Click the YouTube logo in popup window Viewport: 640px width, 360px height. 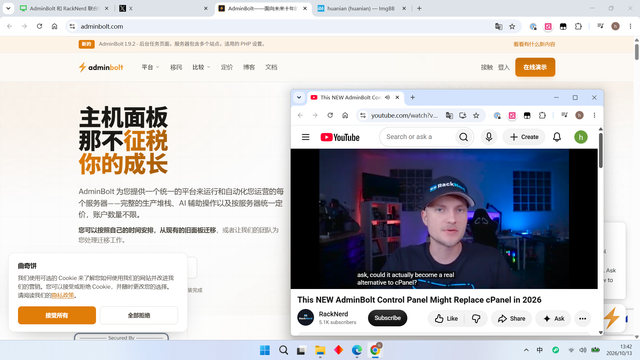340,137
